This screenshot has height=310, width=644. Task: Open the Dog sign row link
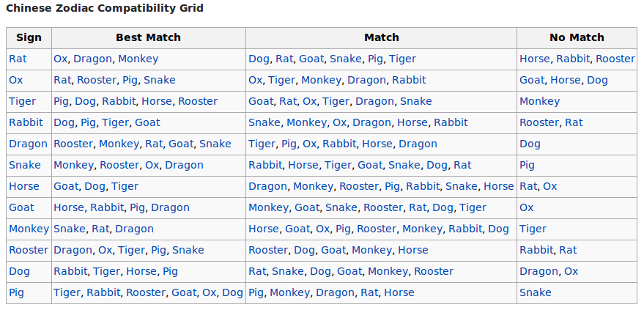(19, 271)
